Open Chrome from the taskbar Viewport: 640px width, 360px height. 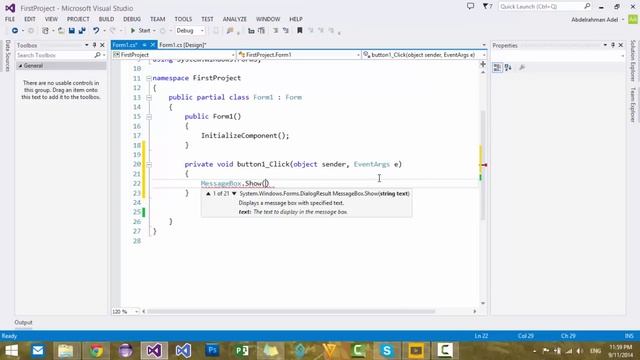(x=96, y=351)
